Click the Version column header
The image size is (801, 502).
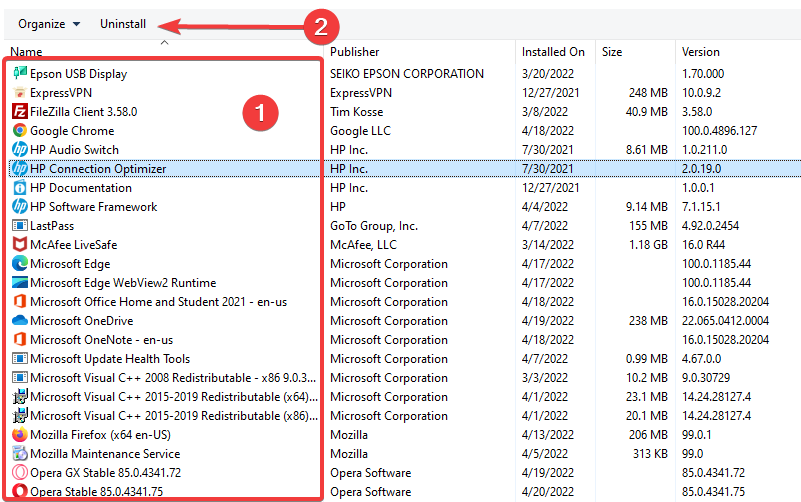click(700, 51)
